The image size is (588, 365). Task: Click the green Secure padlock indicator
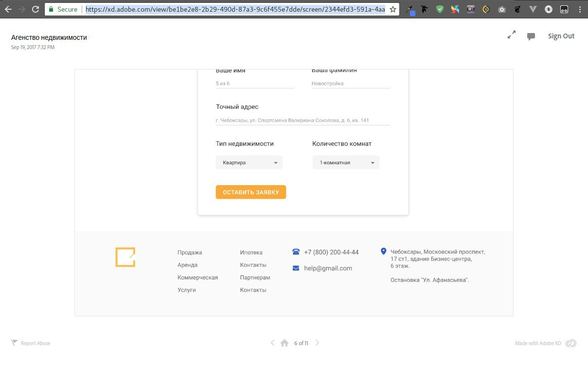click(63, 9)
